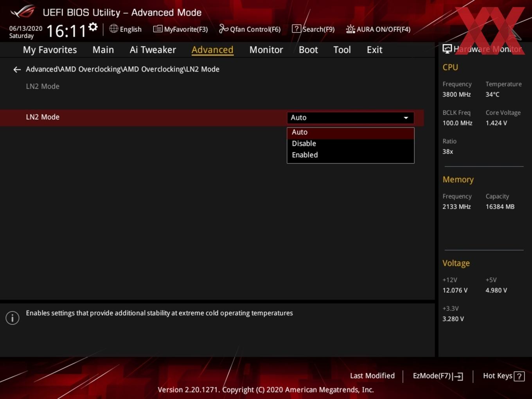Screen dimensions: 532x399
Task: Click the Memory section heading
Action: [458, 180]
